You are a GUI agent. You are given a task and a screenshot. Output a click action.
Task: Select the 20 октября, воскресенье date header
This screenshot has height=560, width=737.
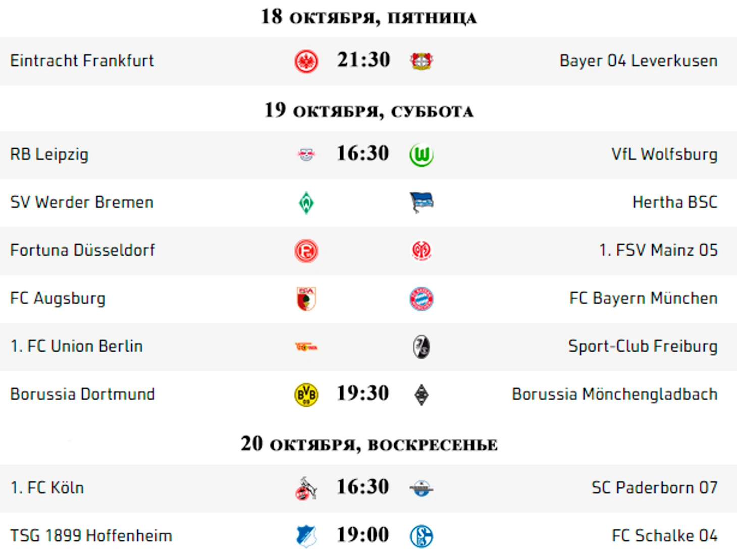tap(369, 444)
